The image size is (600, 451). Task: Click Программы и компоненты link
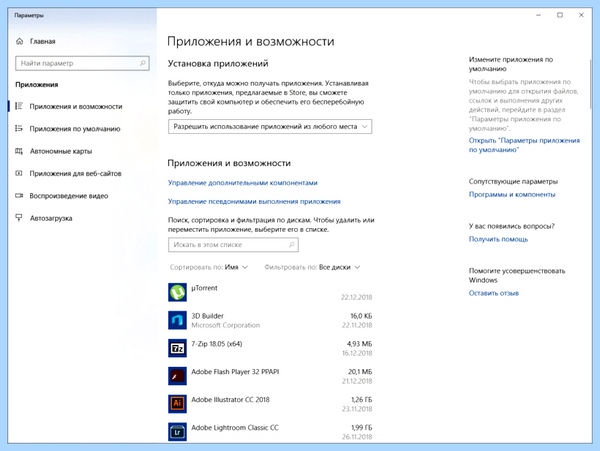(512, 194)
